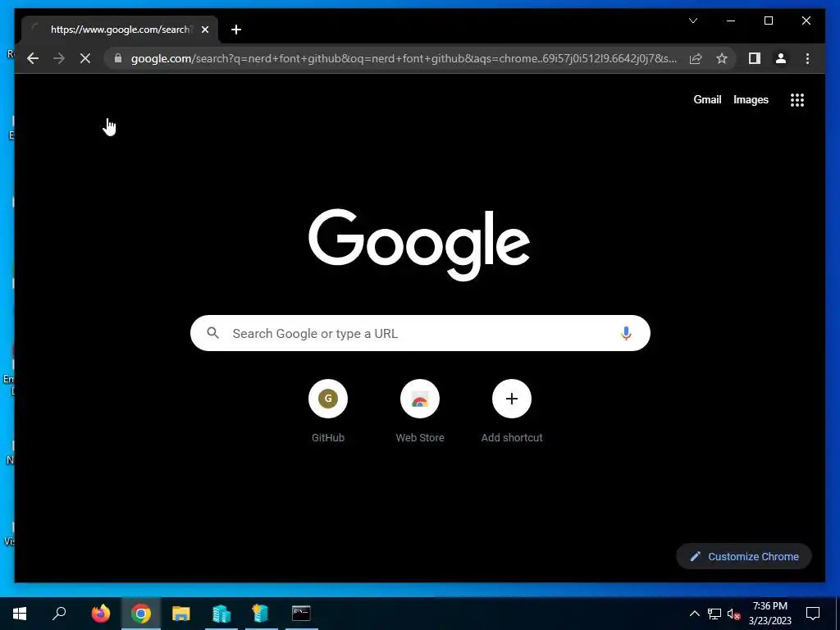840x630 pixels.
Task: Open Windows Start menu
Action: (20, 614)
